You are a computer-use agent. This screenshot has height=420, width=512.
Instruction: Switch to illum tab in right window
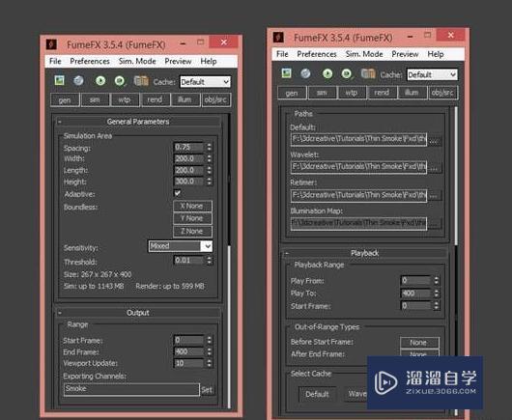(412, 93)
